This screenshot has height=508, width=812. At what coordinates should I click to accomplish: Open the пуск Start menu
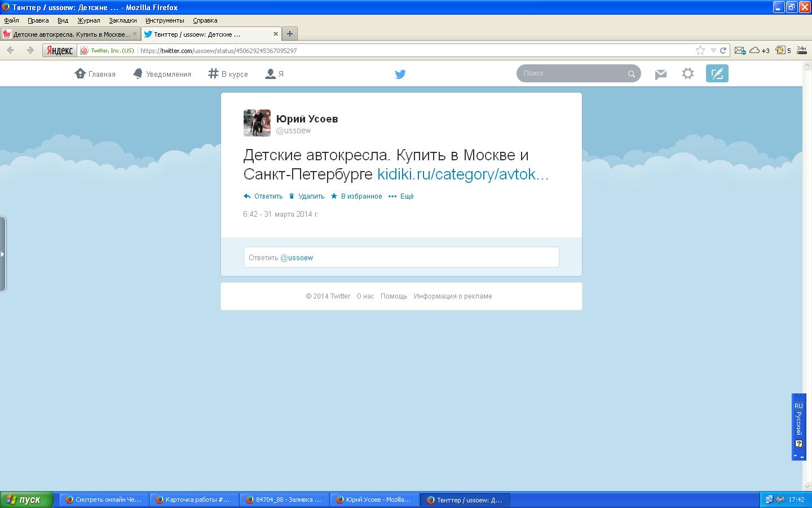(x=27, y=500)
